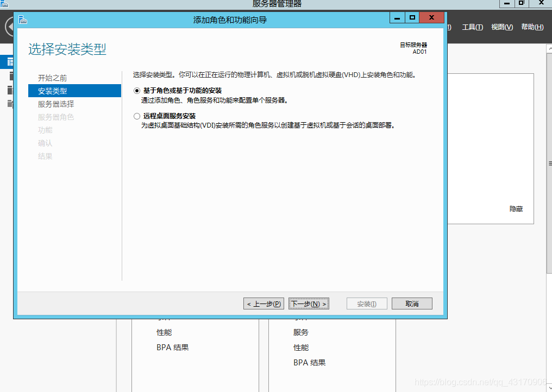Viewport: 552px width, 392px height.
Task: Go to 服务器选择 wizard step
Action: 56,104
